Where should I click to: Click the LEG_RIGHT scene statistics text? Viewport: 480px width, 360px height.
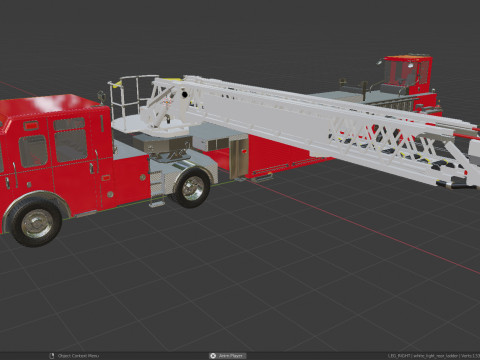[x=434, y=356]
